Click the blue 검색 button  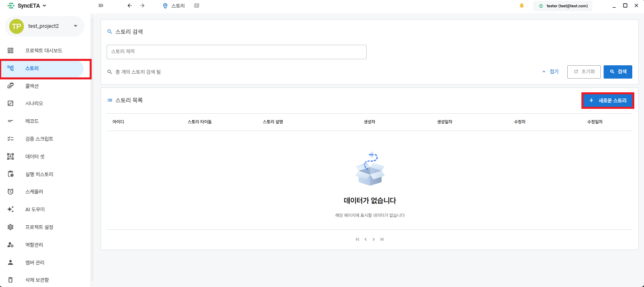(x=618, y=72)
